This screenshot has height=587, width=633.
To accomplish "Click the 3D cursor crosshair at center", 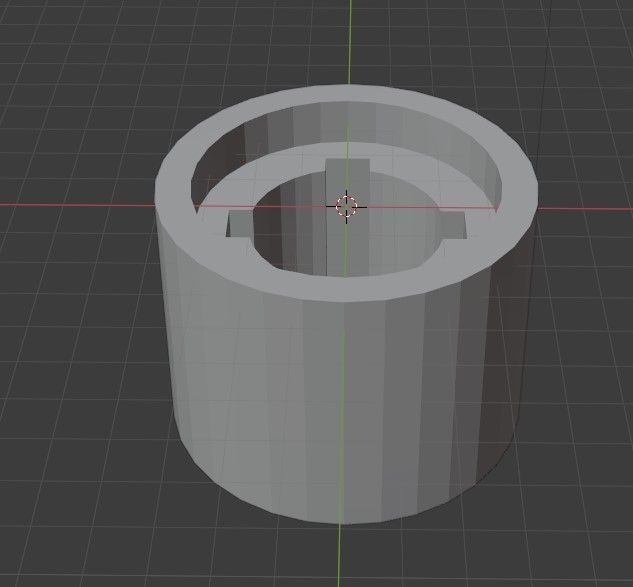I will pyautogui.click(x=346, y=207).
